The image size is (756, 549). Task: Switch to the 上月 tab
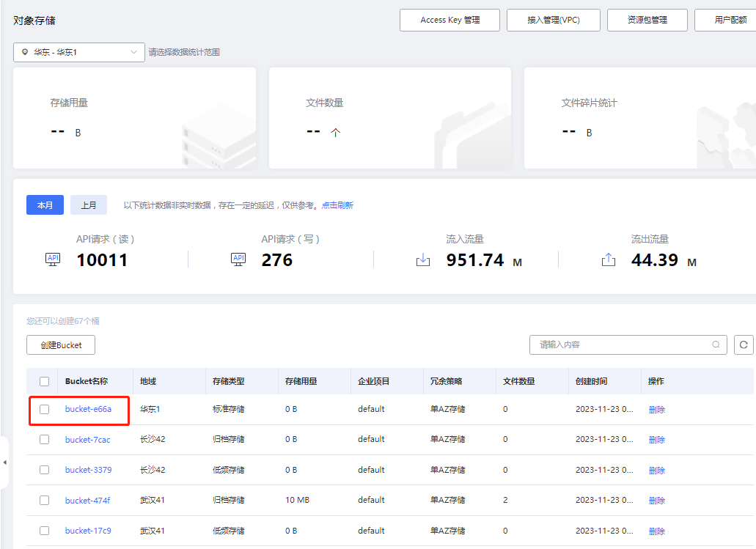tap(88, 205)
